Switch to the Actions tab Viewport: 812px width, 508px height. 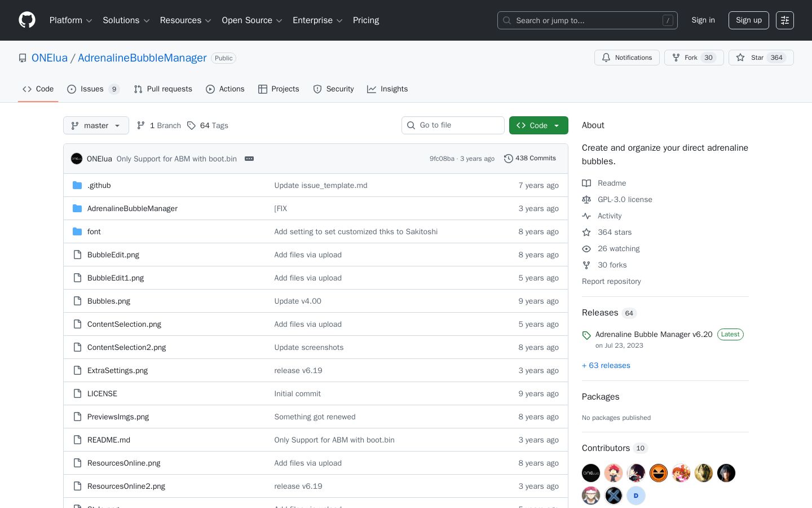[225, 89]
